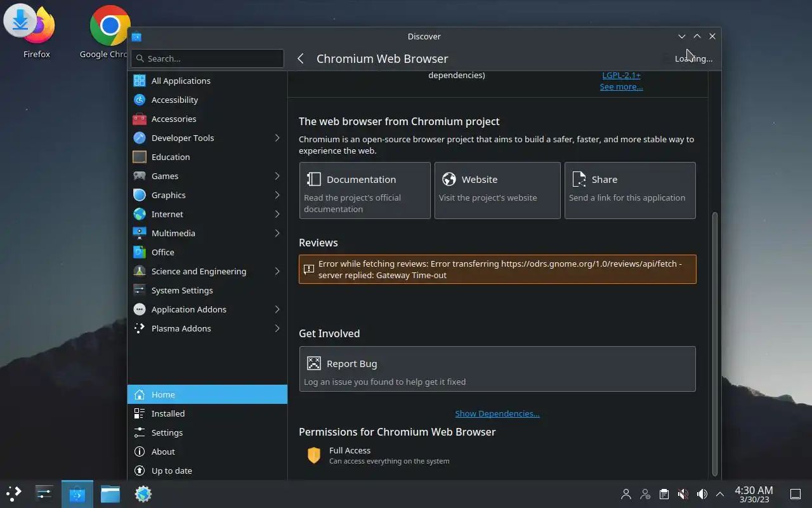The image size is (812, 508).
Task: Click the muted audio icon in system tray
Action: (x=683, y=494)
